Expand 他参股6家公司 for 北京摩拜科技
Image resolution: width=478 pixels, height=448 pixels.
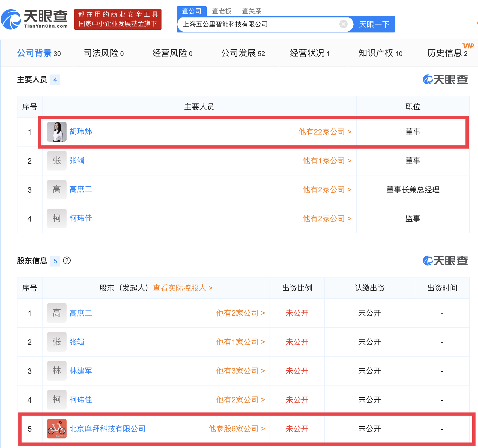click(x=237, y=429)
